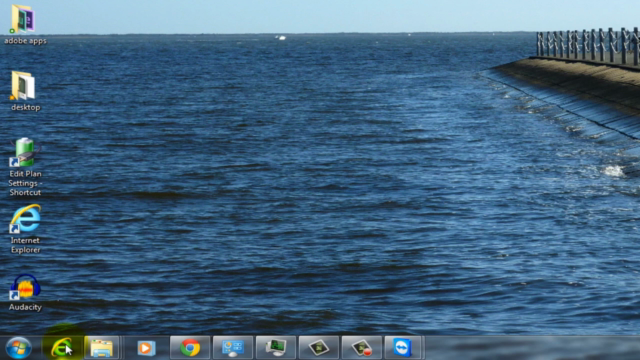Click the "Internet Explorer" desktop label text
The width and height of the screenshot is (640, 360).
(25, 245)
